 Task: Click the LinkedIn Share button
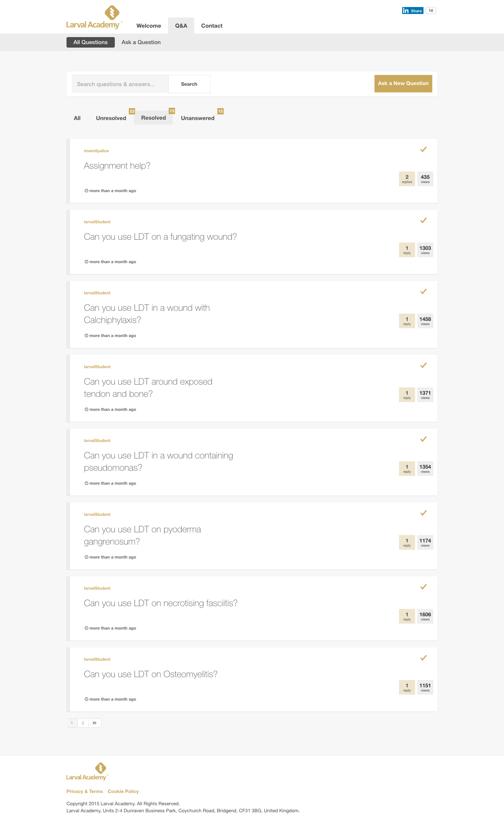click(413, 10)
